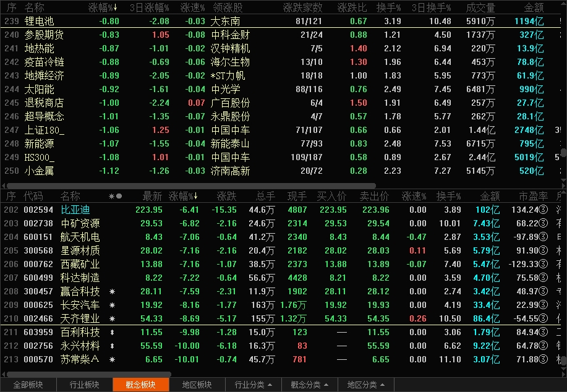Click the limit marker icon beside 百利科技

coord(112,332)
